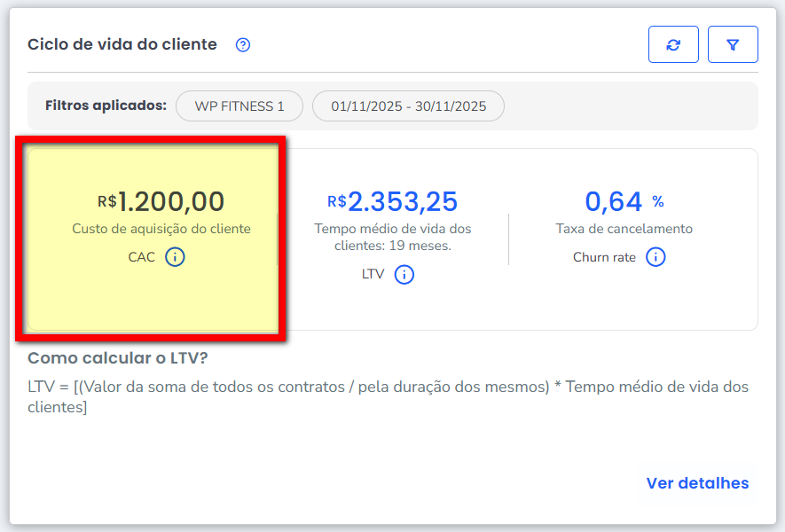
Task: Click the help icon beside Ciclo de vida do cliente
Action: [x=243, y=45]
